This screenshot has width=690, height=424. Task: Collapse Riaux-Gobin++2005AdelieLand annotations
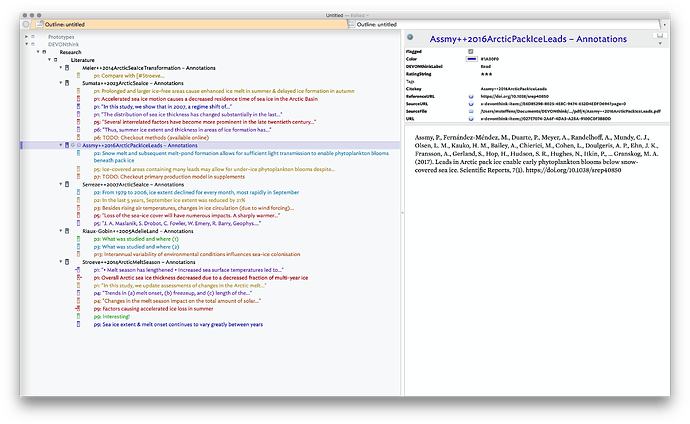(61, 231)
